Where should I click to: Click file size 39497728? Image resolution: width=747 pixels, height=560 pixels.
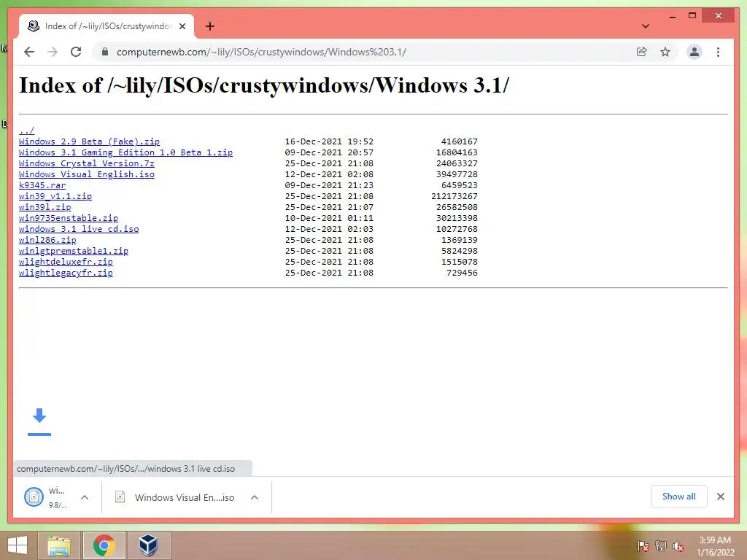(457, 174)
